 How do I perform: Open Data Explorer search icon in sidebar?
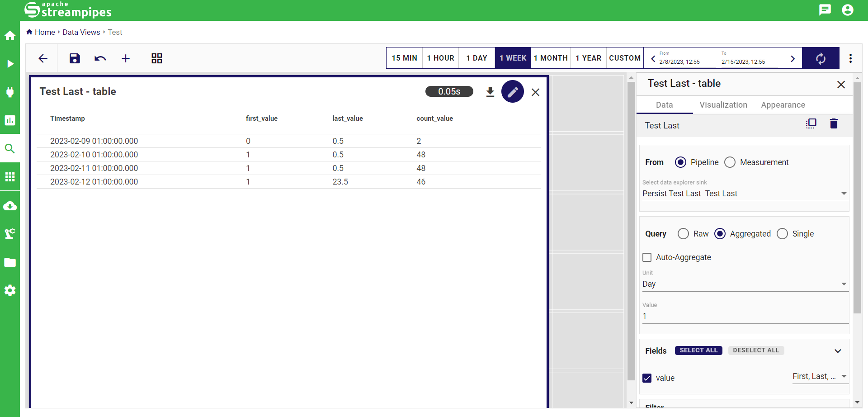pos(10,148)
